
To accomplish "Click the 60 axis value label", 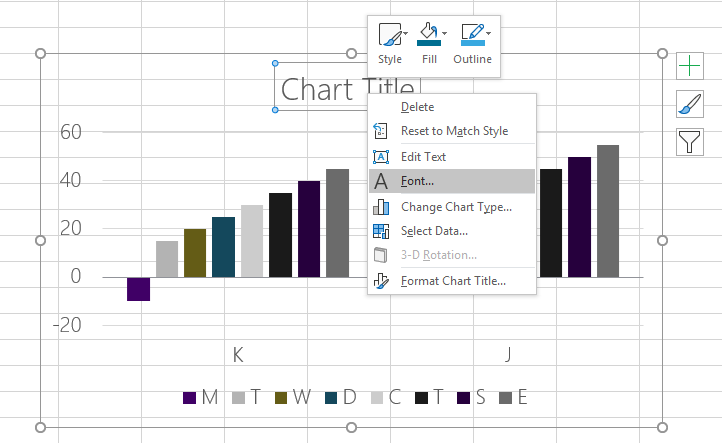I will pyautogui.click(x=71, y=132).
